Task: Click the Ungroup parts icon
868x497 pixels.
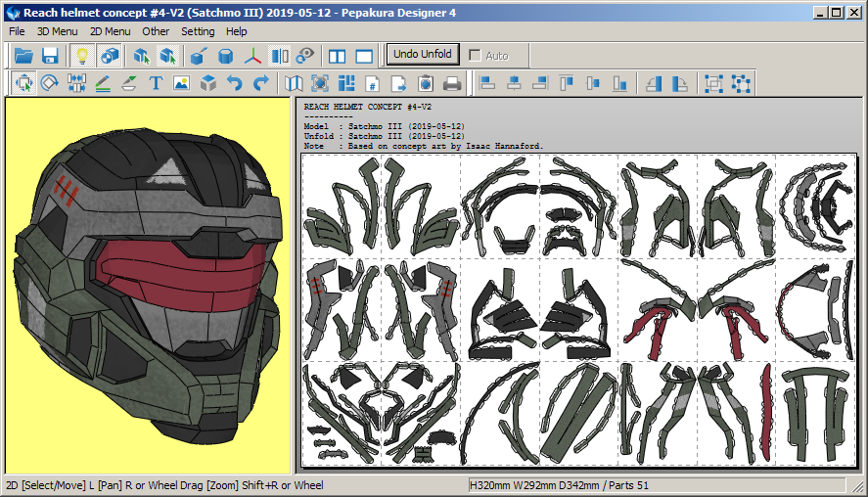Action: pyautogui.click(x=741, y=83)
